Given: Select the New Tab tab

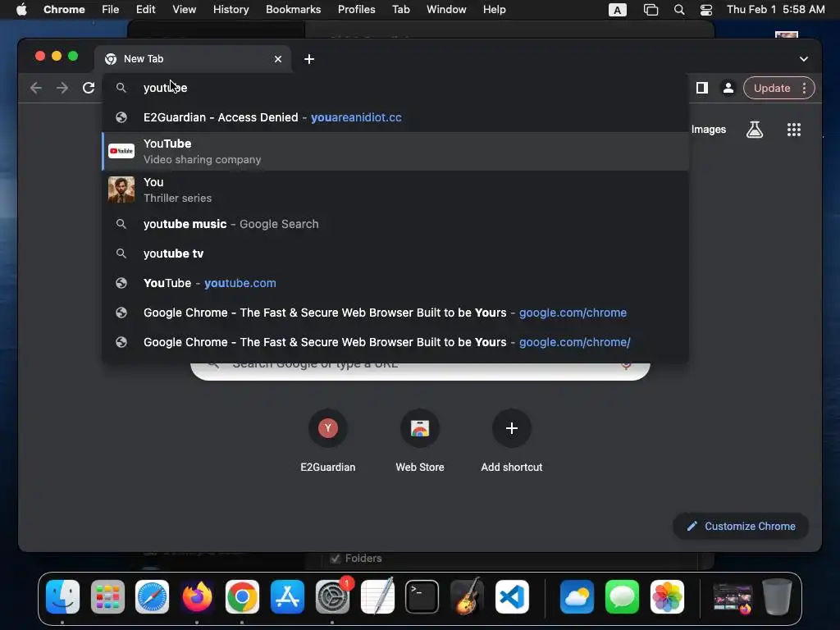Looking at the screenshot, I should pos(193,59).
